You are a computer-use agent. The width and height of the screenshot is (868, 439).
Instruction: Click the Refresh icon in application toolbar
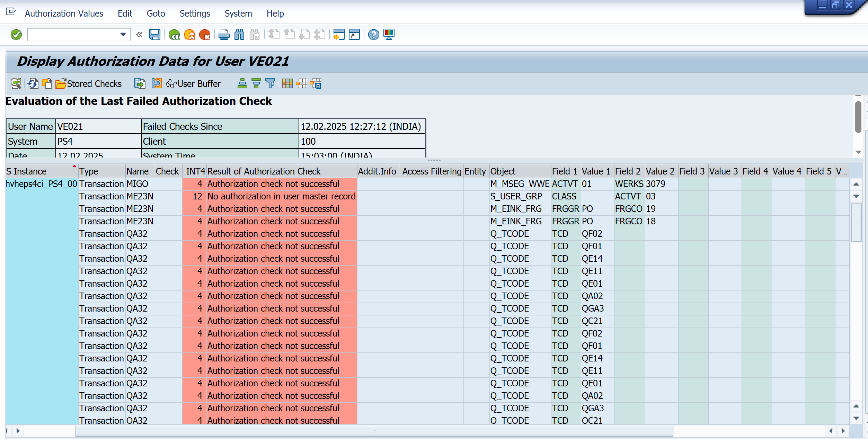33,83
